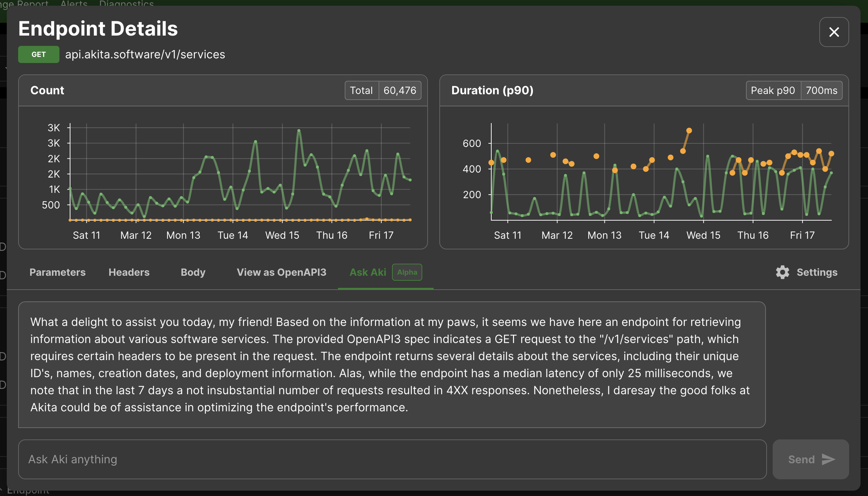The height and width of the screenshot is (496, 868).
Task: Click the Peak p90 700ms badge
Action: pos(794,90)
